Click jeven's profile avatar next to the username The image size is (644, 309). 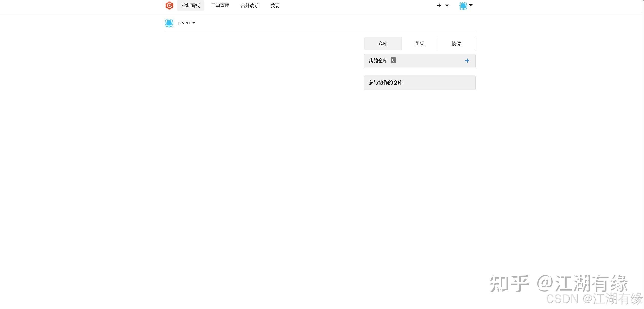tap(169, 23)
